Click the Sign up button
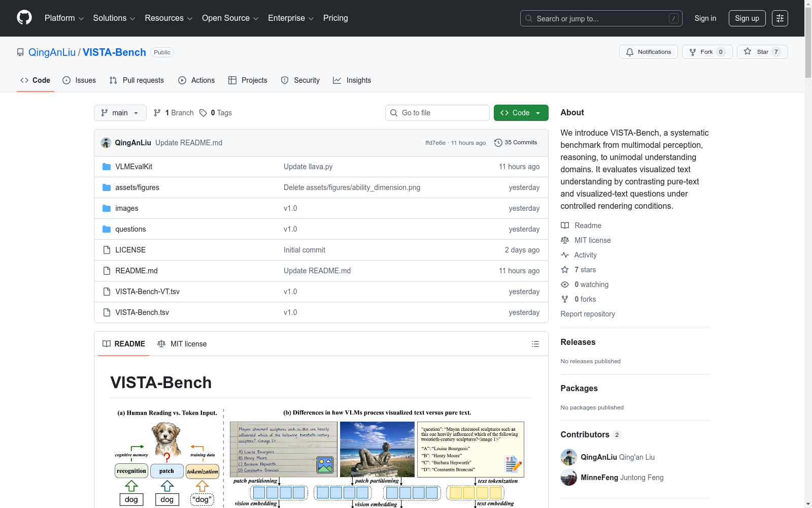 point(747,18)
